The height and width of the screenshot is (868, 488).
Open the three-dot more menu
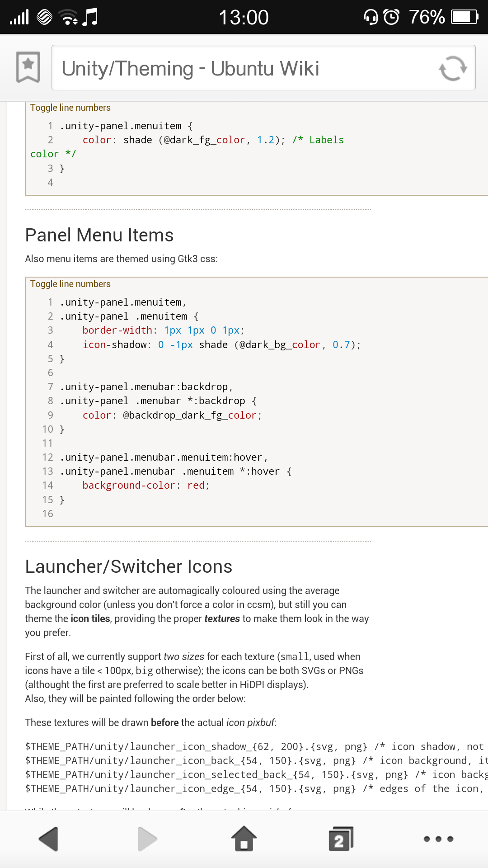(x=438, y=839)
